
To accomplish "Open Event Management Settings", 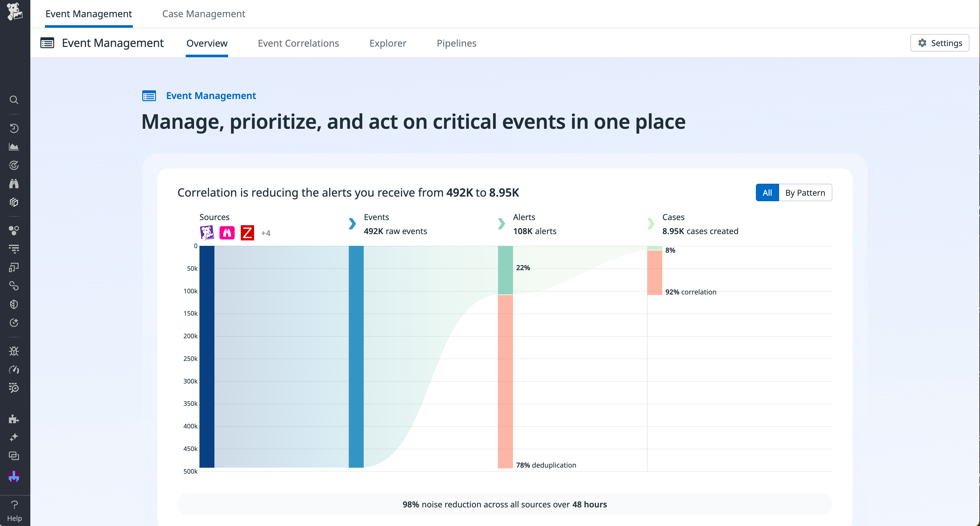I will click(939, 43).
